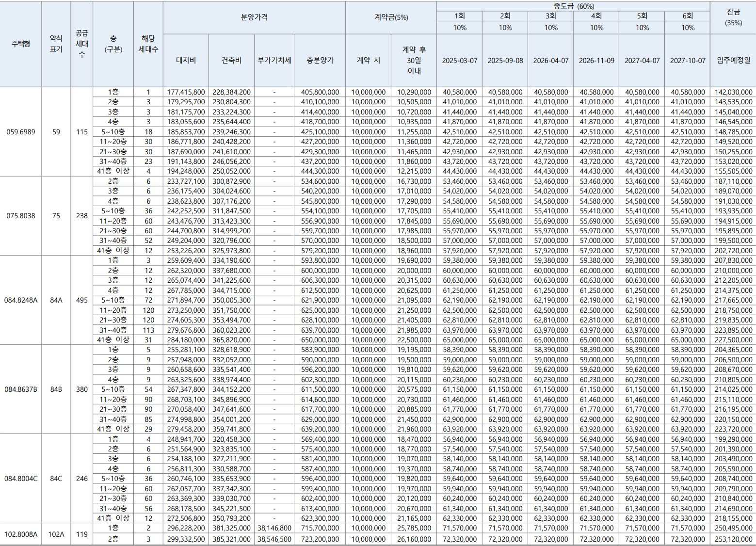Select the 2027-04-07 date header
The height and width of the screenshot is (546, 756).
tap(642, 61)
